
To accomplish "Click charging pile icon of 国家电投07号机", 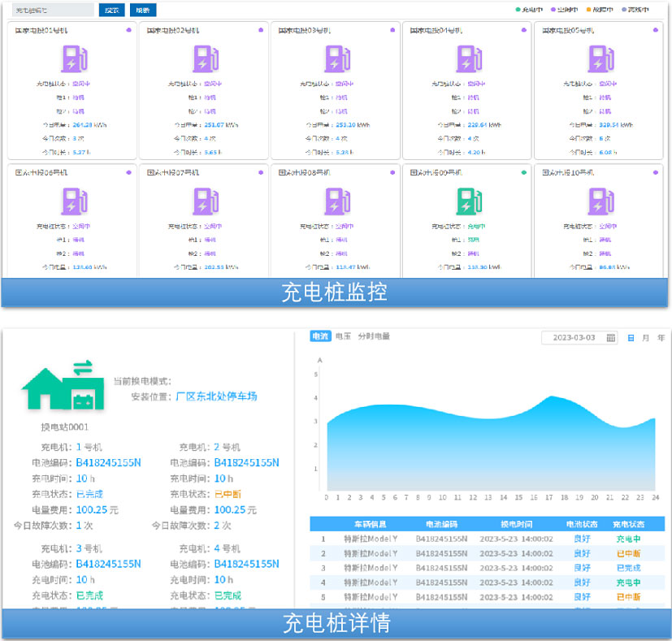I will [205, 201].
